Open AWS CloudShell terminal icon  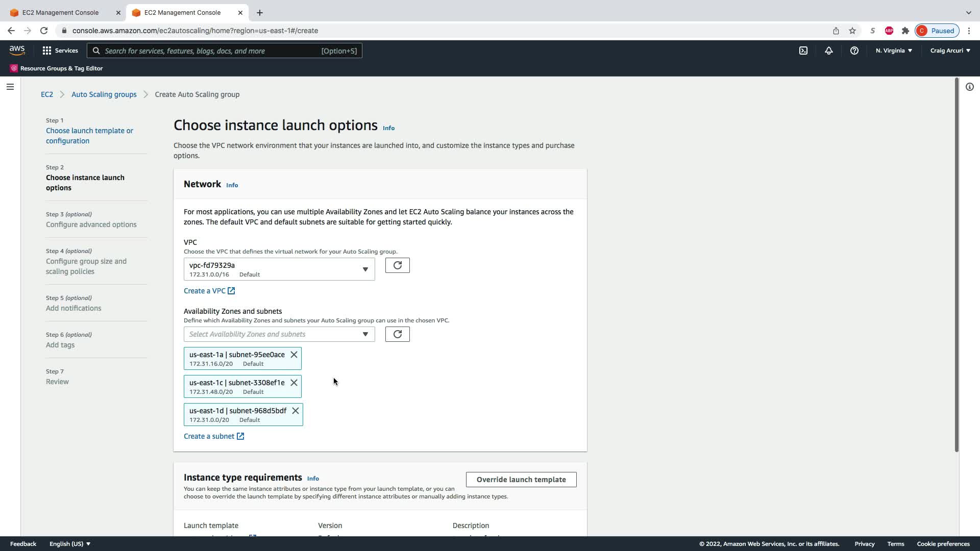(x=803, y=51)
